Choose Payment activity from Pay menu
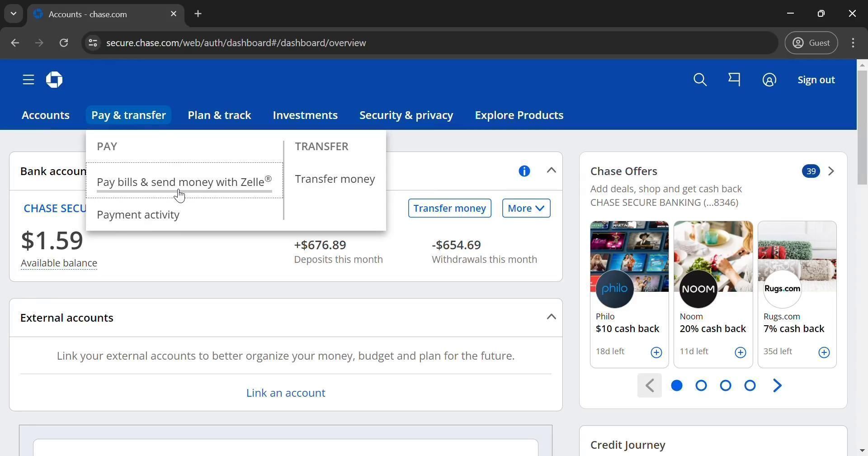Viewport: 868px width, 456px height. 138,215
